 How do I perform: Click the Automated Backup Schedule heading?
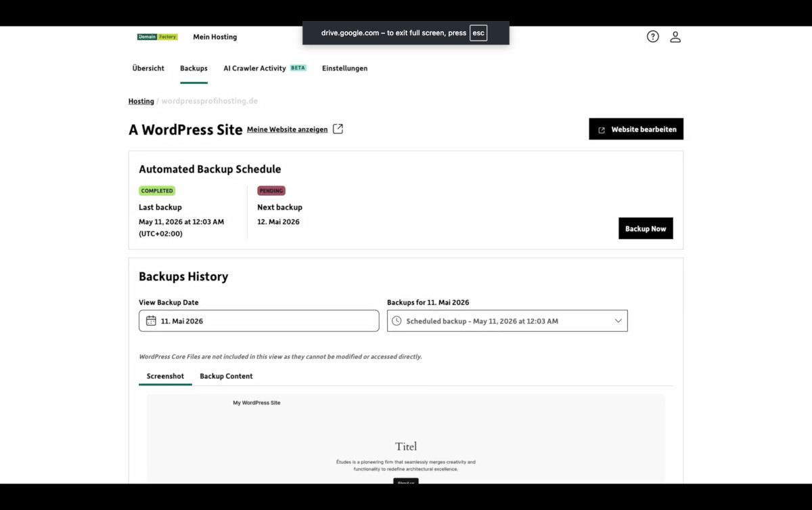tap(210, 169)
